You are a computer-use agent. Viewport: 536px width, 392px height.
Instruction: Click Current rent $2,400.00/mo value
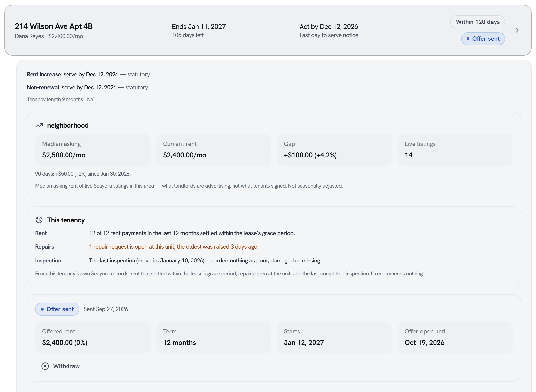[185, 155]
